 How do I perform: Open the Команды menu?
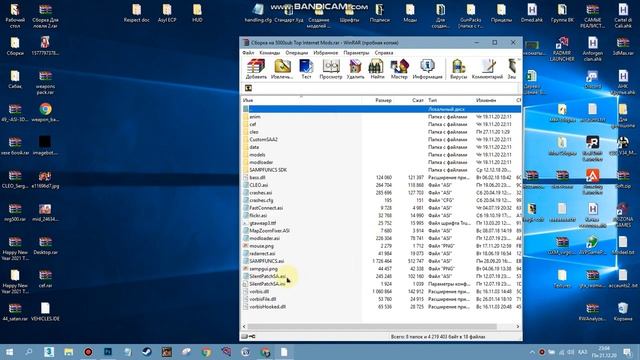270,53
